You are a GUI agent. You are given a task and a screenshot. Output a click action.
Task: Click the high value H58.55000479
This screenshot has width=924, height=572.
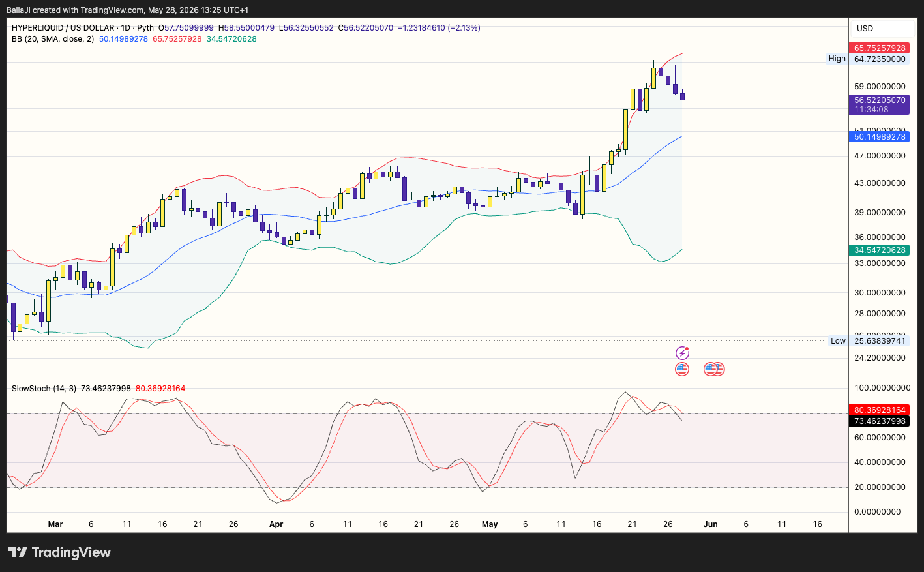tap(246, 28)
